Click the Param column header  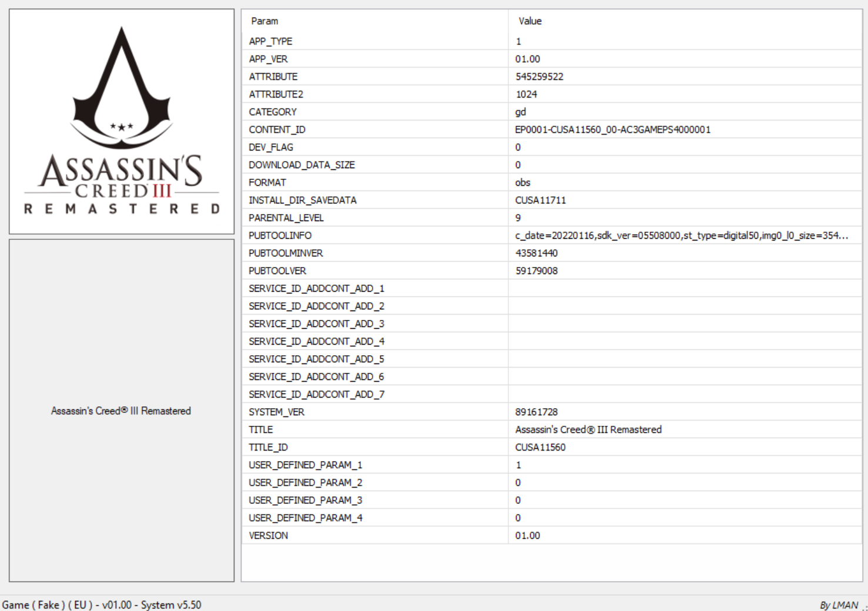coord(264,21)
